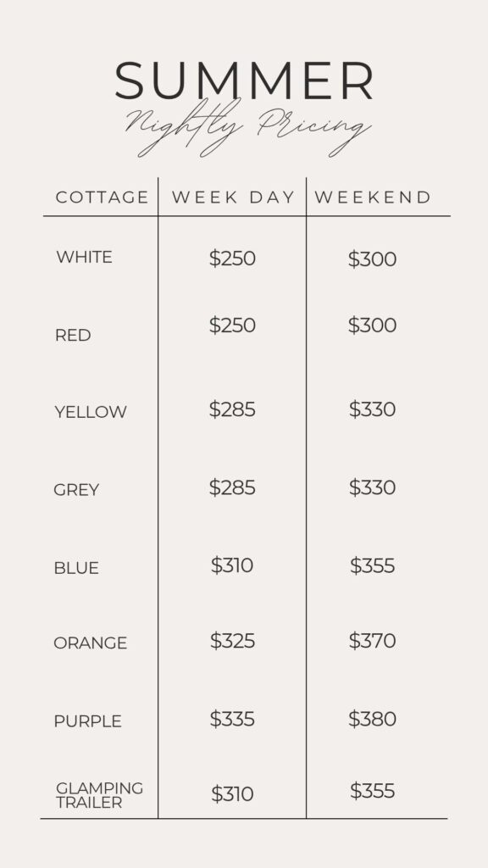
Task: Select the WEEKEND column header
Action: (373, 197)
